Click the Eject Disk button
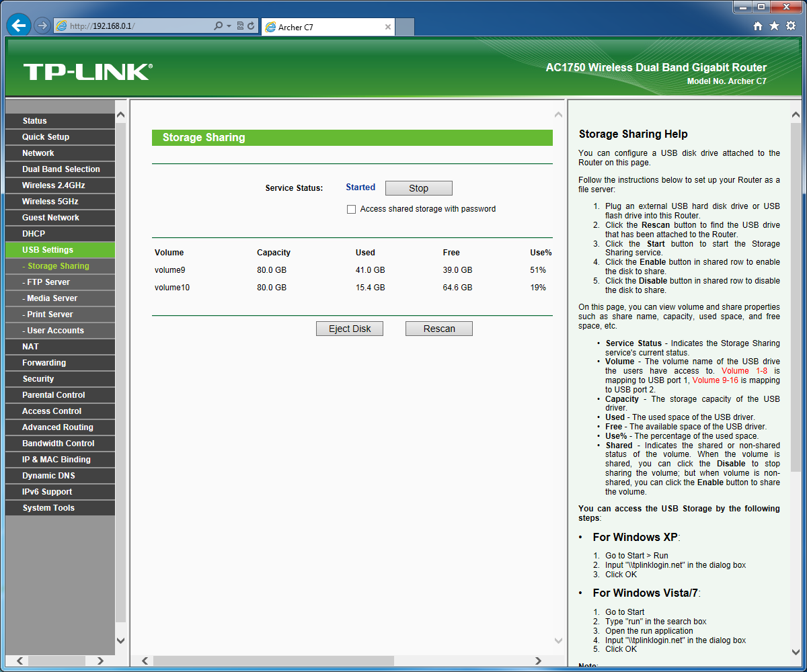 (350, 329)
